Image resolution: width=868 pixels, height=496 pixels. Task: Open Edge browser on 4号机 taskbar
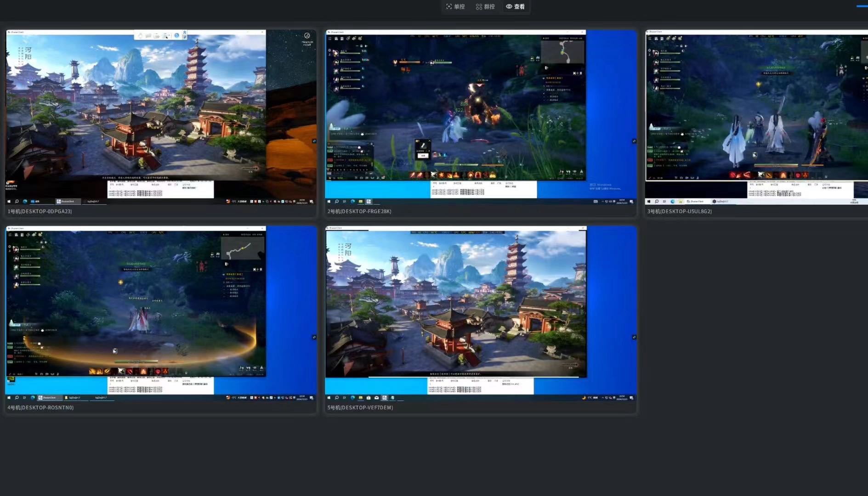[x=33, y=397]
